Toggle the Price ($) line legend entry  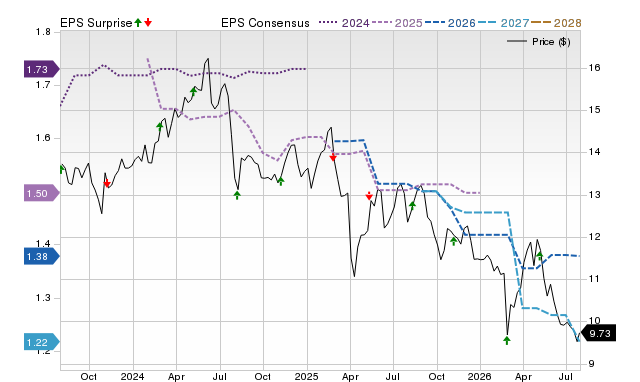pyautogui.click(x=539, y=42)
